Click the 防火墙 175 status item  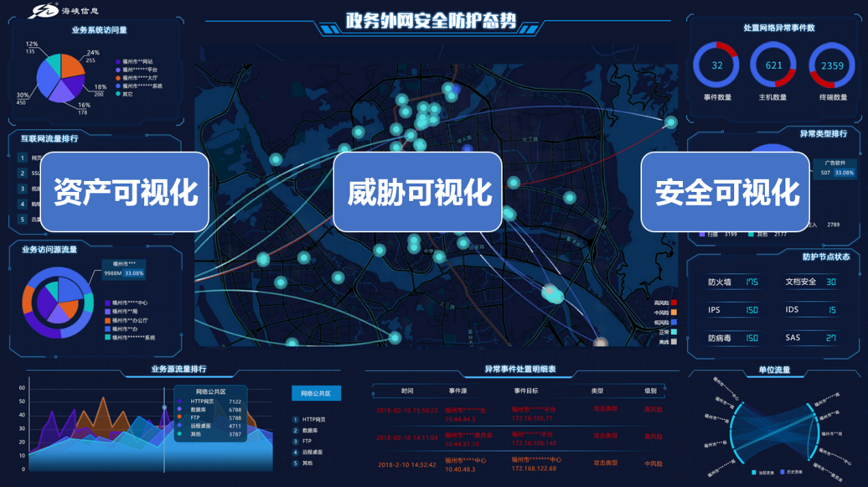click(x=733, y=281)
